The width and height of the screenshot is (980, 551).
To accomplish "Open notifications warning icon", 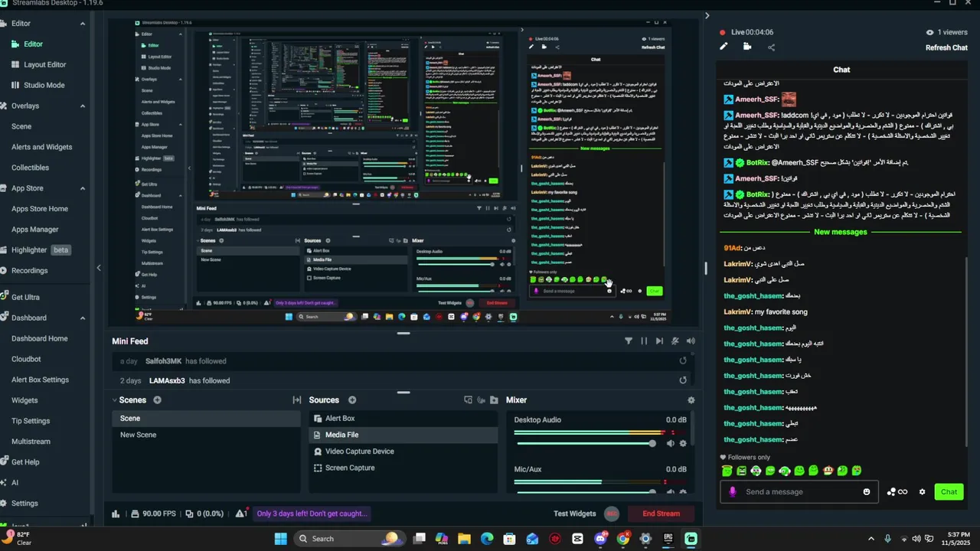I will 241,514.
